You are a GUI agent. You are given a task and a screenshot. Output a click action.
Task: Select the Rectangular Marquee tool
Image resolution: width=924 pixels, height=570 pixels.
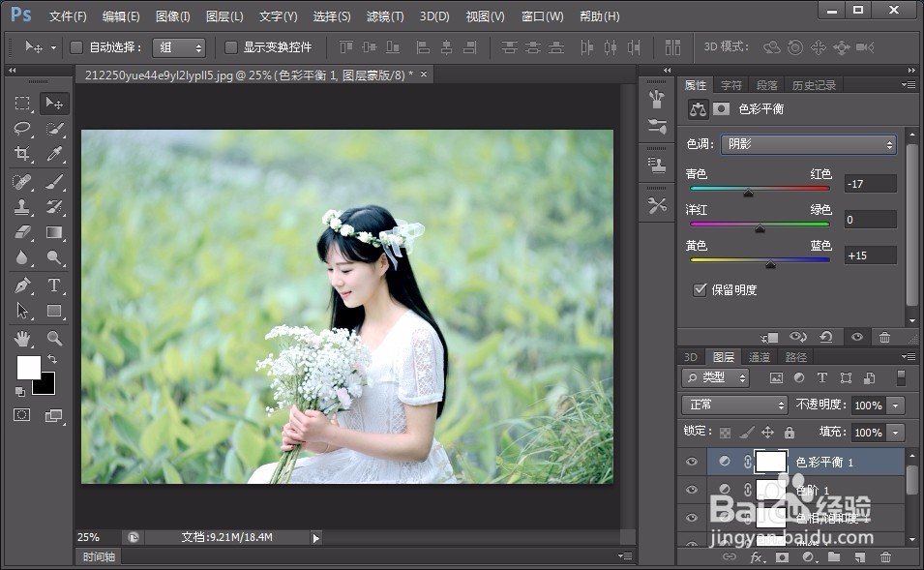(x=22, y=104)
